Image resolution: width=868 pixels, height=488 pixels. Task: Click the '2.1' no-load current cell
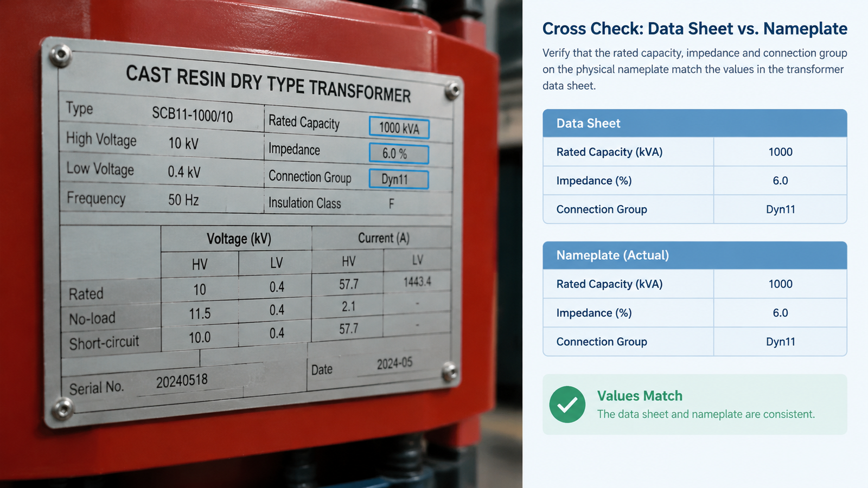[348, 306]
